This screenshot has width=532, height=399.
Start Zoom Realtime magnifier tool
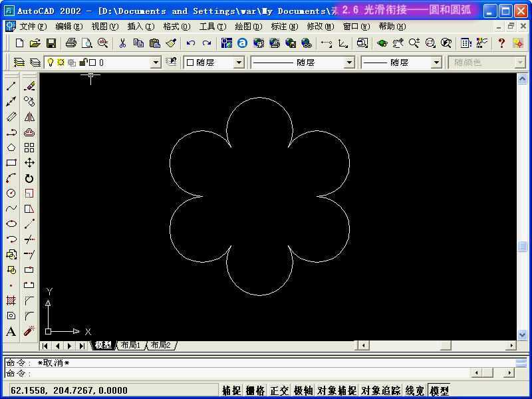[x=414, y=43]
